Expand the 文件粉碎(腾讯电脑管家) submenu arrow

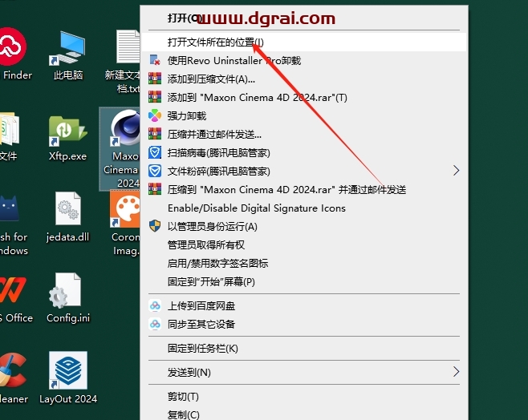[x=456, y=171]
